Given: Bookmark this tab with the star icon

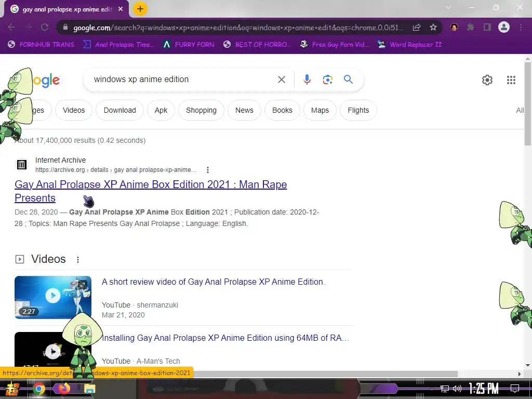Looking at the screenshot, I should (x=433, y=28).
